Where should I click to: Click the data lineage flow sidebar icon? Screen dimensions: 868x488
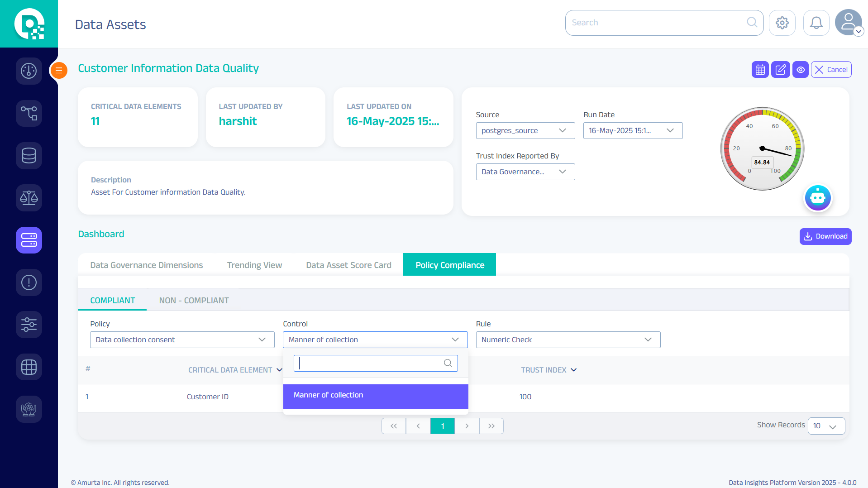[x=29, y=113]
